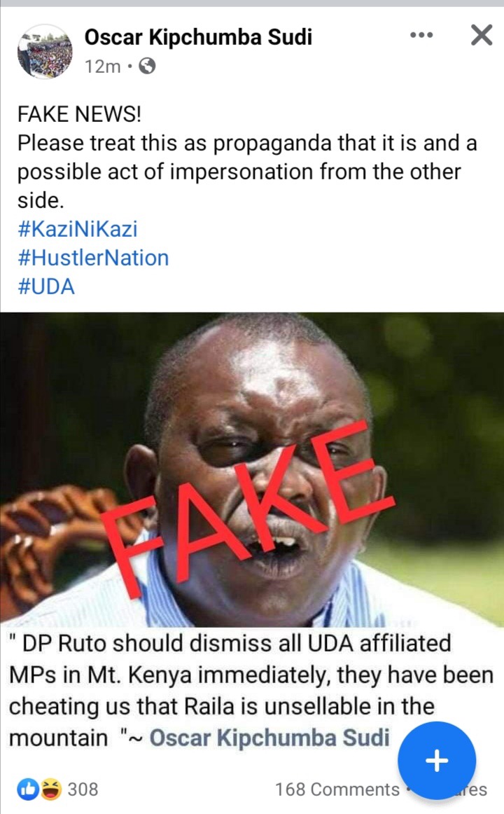Open the #HustlerNation hashtag

coord(93,258)
